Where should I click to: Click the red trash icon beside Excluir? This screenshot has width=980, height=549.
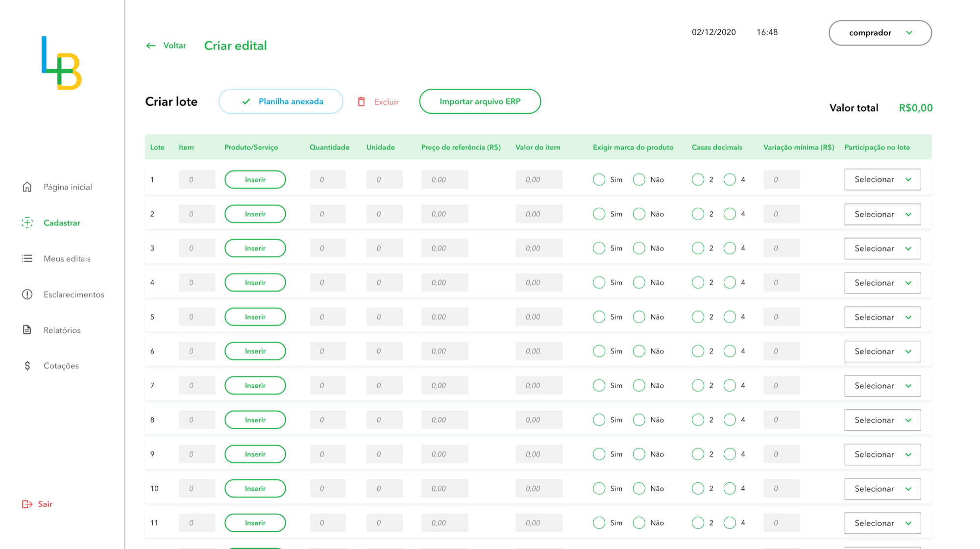click(362, 101)
